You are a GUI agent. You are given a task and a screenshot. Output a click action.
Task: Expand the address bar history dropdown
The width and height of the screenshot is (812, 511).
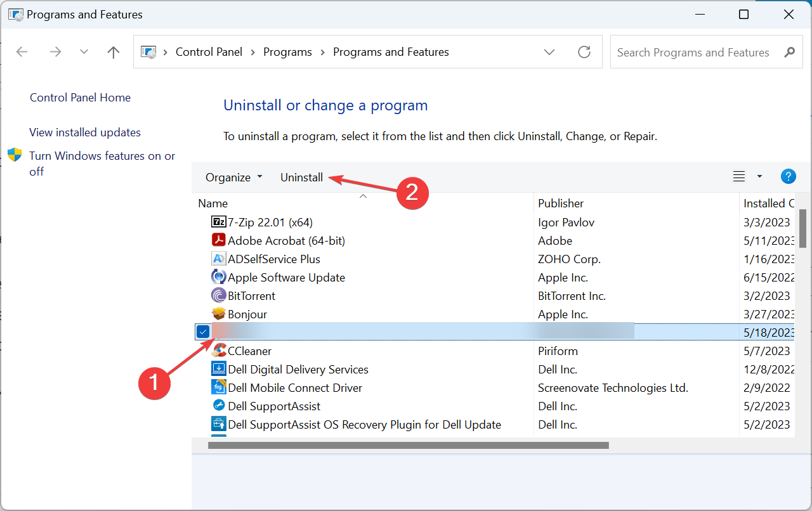tap(549, 52)
